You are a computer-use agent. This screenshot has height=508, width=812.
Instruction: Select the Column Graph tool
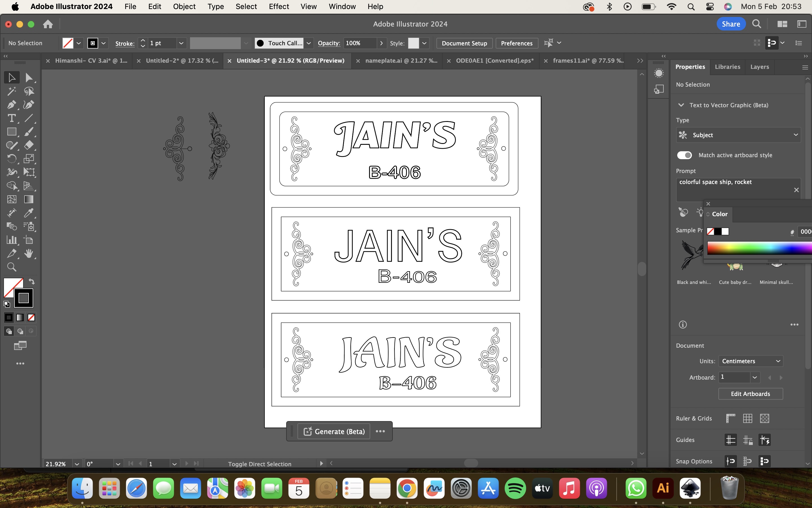(x=12, y=240)
